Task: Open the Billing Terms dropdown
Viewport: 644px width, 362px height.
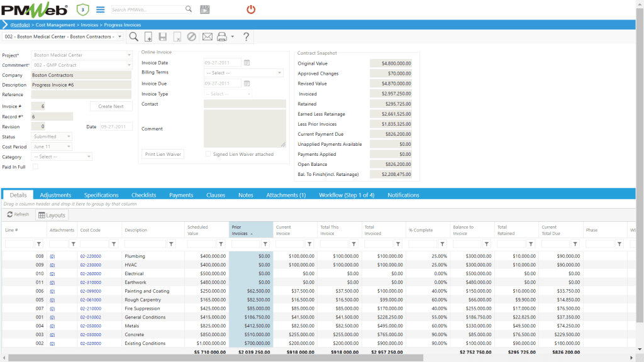Action: click(x=279, y=73)
